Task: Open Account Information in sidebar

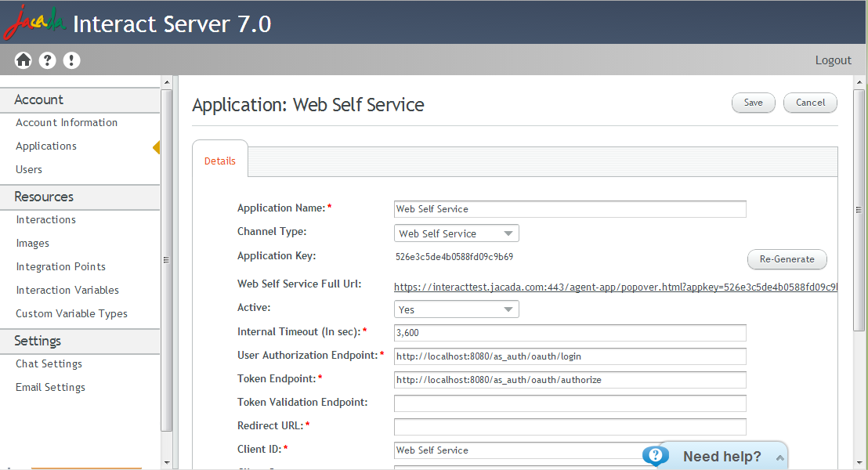Action: click(x=67, y=122)
